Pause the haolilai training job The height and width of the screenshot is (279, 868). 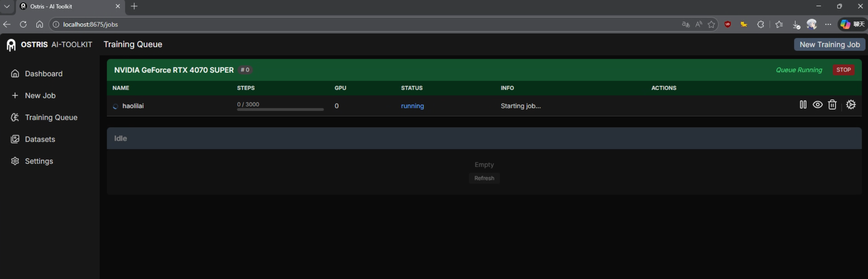pos(803,105)
